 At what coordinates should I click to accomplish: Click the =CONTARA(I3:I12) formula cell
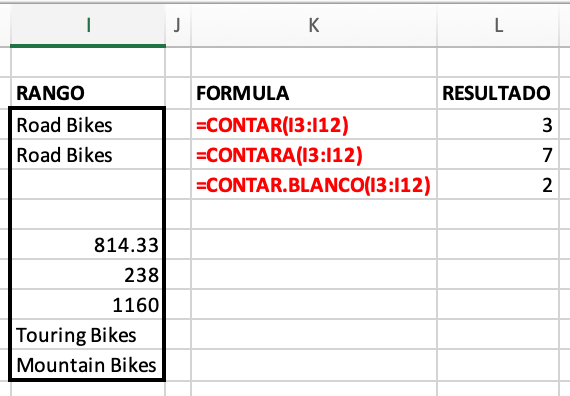pyautogui.click(x=314, y=155)
